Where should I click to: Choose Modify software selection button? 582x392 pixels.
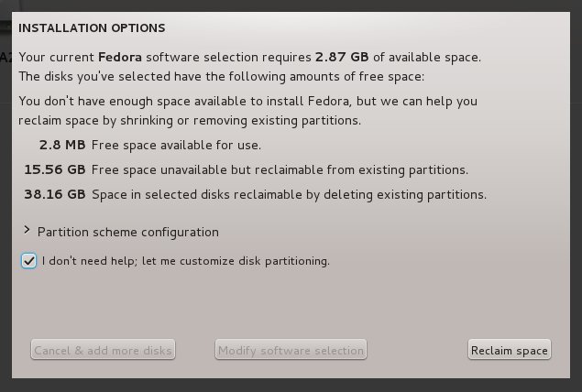[x=291, y=350]
